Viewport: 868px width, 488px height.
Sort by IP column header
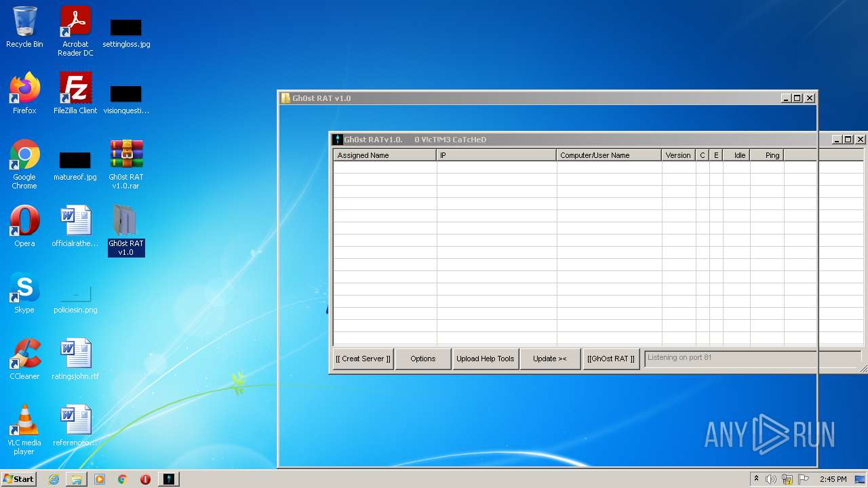pos(496,155)
